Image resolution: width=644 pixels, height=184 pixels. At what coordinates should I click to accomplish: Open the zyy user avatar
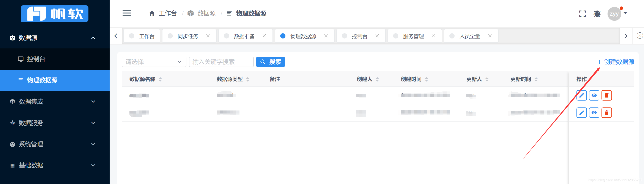614,14
